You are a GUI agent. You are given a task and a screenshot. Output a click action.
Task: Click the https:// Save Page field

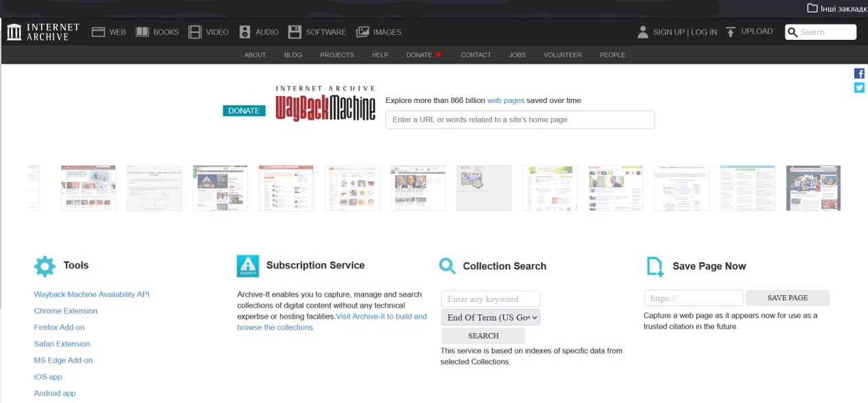click(x=694, y=298)
